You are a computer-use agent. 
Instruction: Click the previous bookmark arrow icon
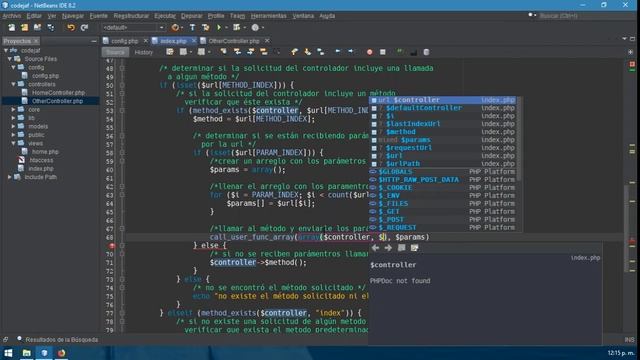(295, 52)
